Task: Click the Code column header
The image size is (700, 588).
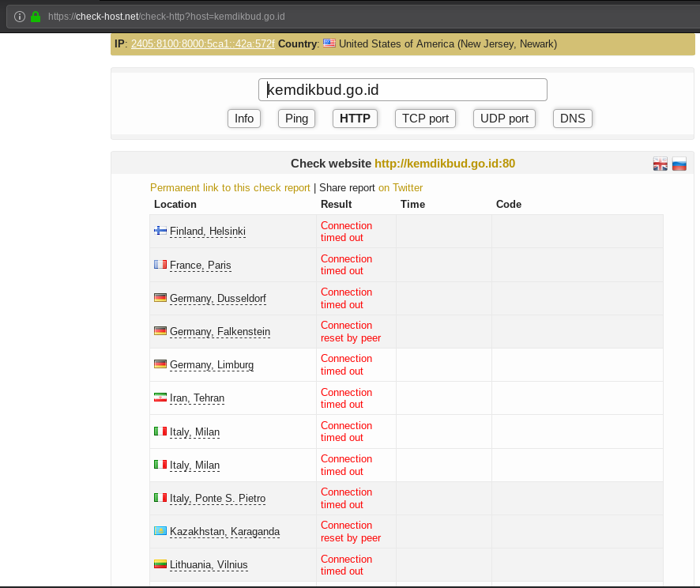Action: 509,204
